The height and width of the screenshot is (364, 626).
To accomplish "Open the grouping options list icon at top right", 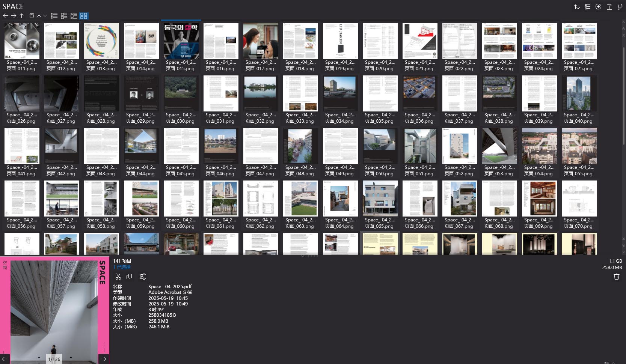I will 588,7.
